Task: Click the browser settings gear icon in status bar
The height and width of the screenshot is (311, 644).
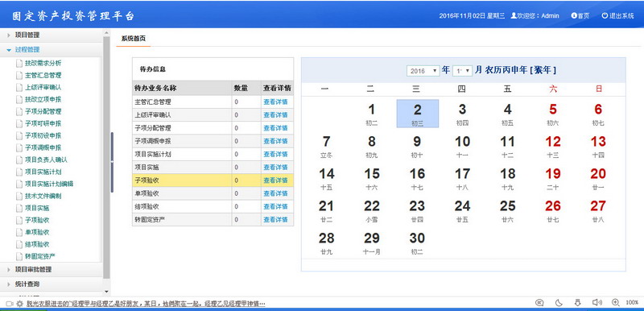Action: pyautogui.click(x=19, y=304)
